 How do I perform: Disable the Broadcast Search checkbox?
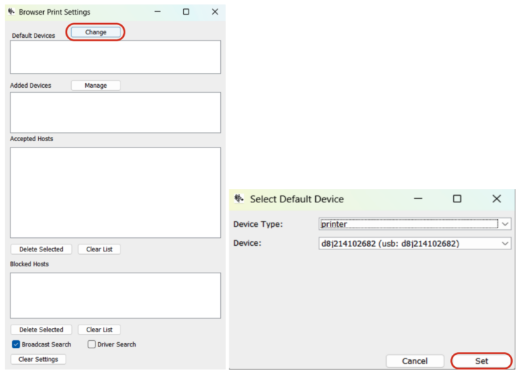[16, 344]
